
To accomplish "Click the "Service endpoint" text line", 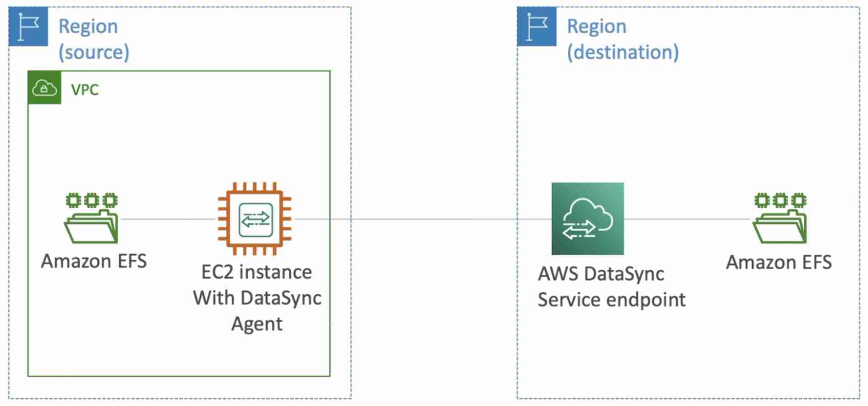I will [611, 300].
